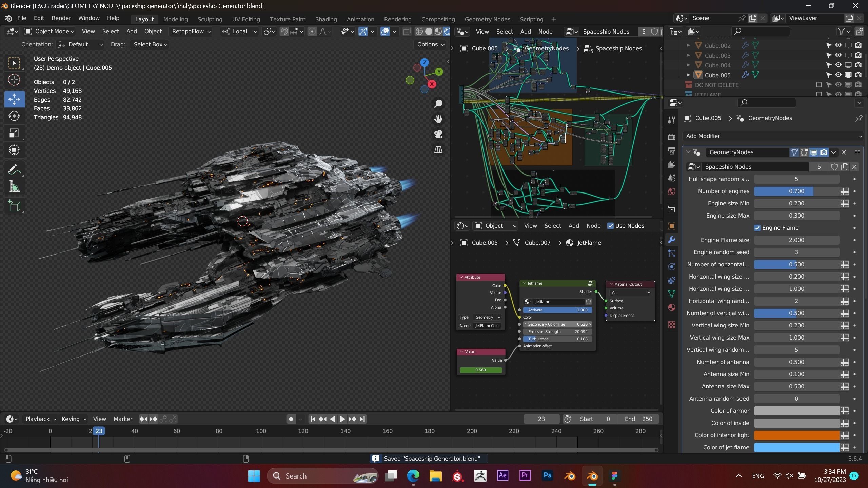Open After Effects from the taskbar
The image size is (868, 488).
(502, 476)
